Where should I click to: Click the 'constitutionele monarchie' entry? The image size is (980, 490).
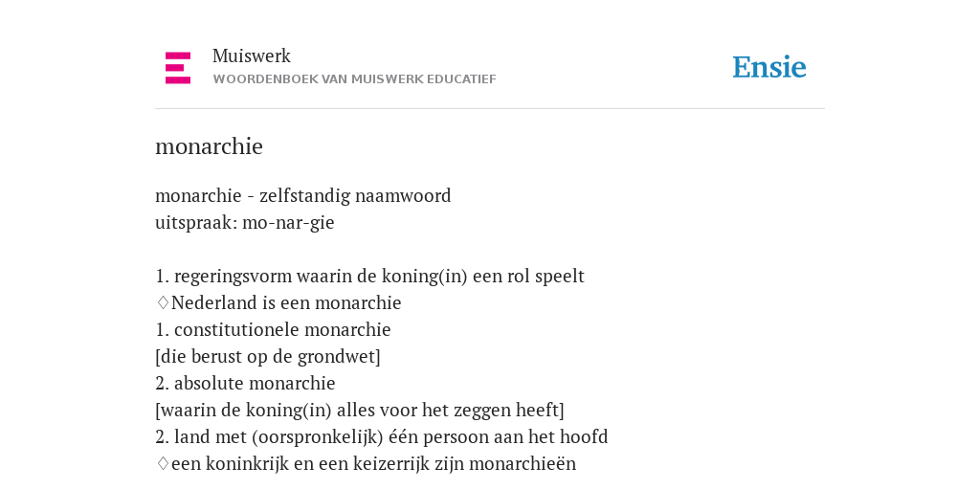click(x=282, y=330)
